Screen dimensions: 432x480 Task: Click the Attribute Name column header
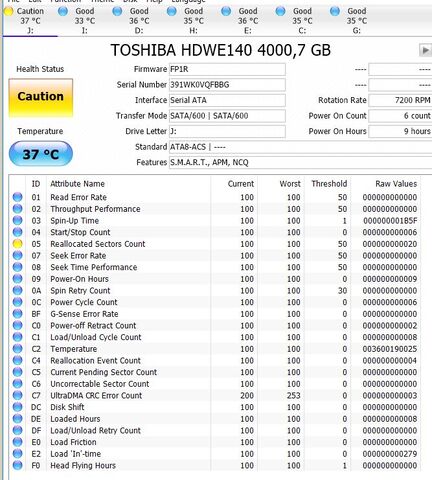coord(128,184)
